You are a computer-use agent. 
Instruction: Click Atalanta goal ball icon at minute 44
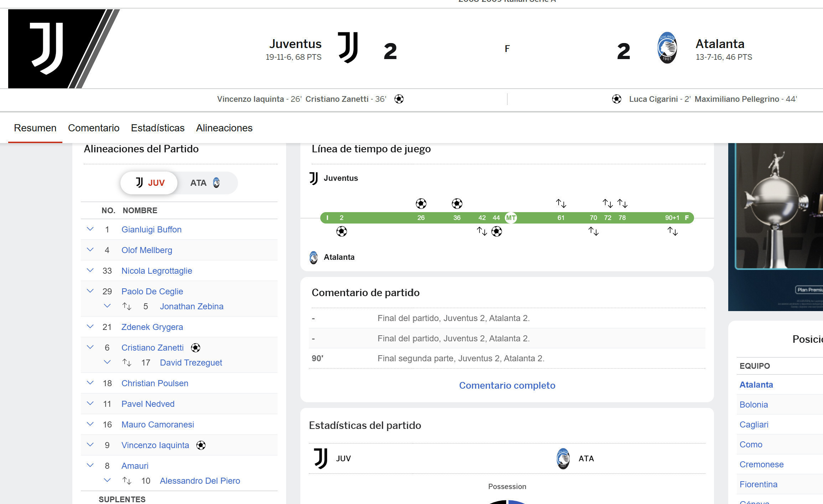tap(497, 232)
